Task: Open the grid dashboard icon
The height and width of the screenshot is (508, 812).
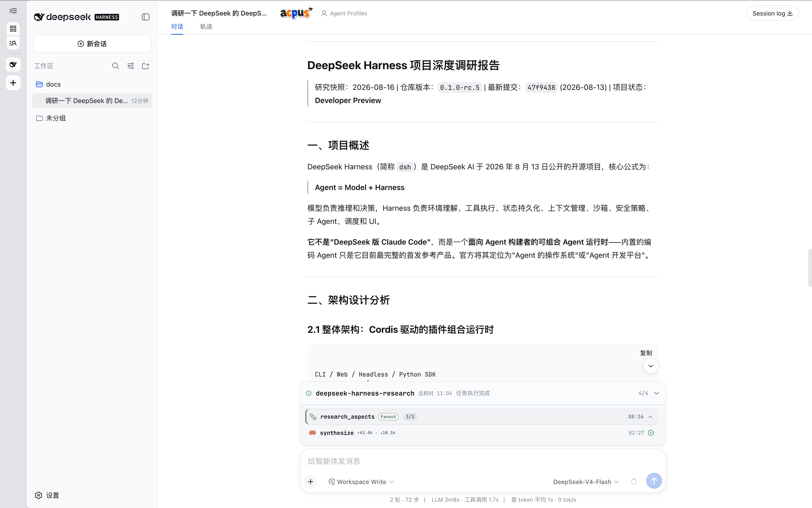Action: (x=13, y=29)
